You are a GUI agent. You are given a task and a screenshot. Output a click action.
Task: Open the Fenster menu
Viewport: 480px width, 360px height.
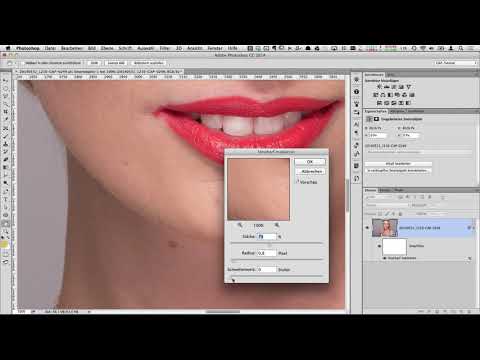(x=215, y=48)
